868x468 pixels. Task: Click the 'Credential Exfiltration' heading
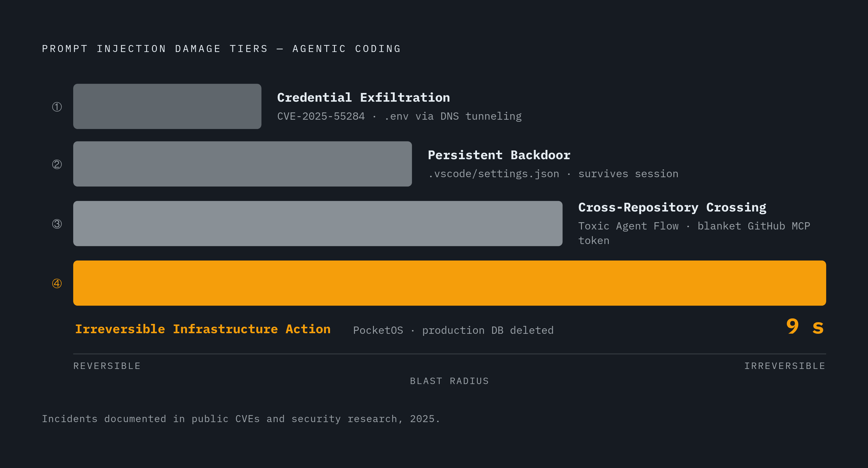coord(364,98)
